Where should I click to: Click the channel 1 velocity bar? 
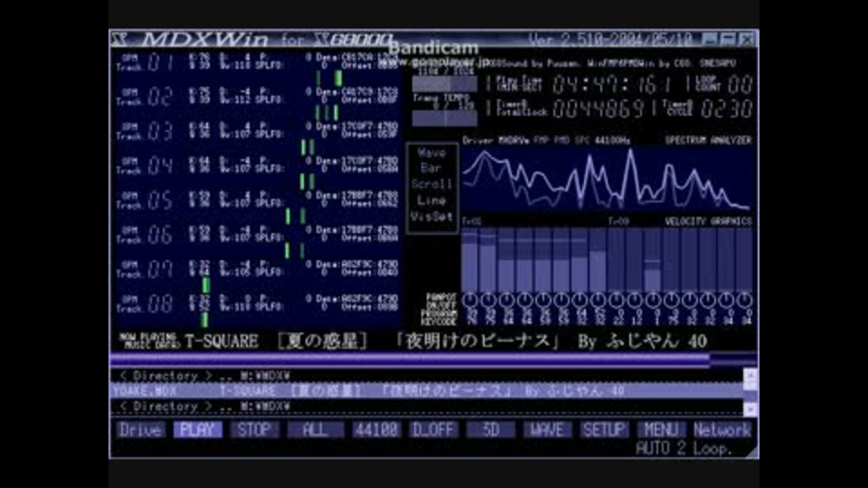(470, 259)
